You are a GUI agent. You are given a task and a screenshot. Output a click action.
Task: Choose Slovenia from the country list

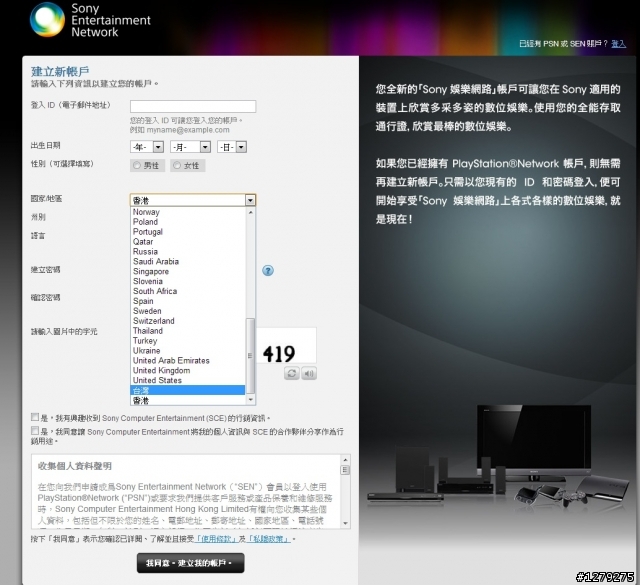[188, 281]
